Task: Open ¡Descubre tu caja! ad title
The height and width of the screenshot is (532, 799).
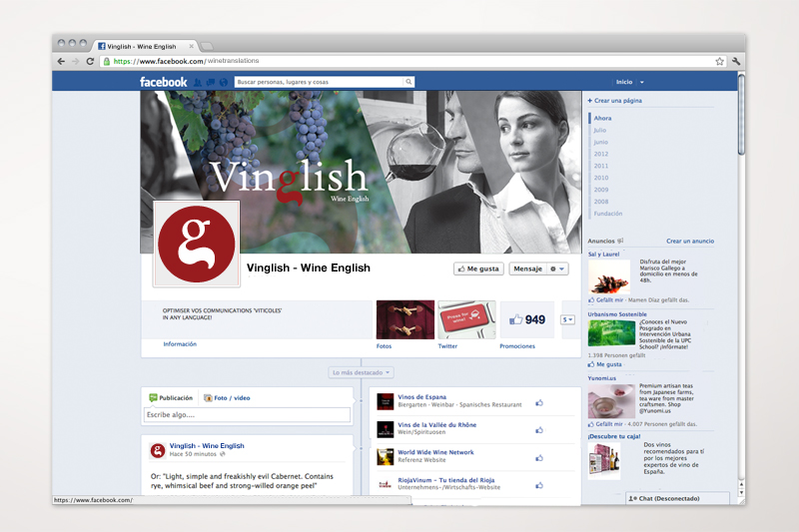Action: click(x=614, y=436)
